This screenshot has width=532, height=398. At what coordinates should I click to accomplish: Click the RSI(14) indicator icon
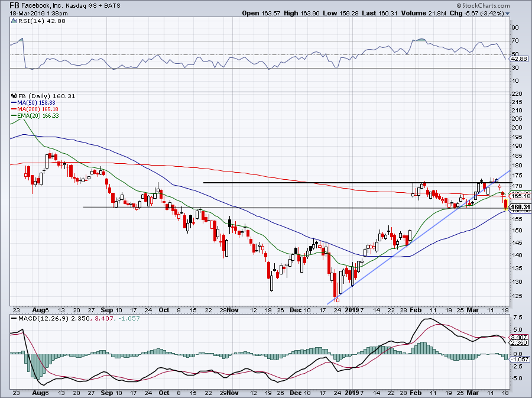pos(14,21)
